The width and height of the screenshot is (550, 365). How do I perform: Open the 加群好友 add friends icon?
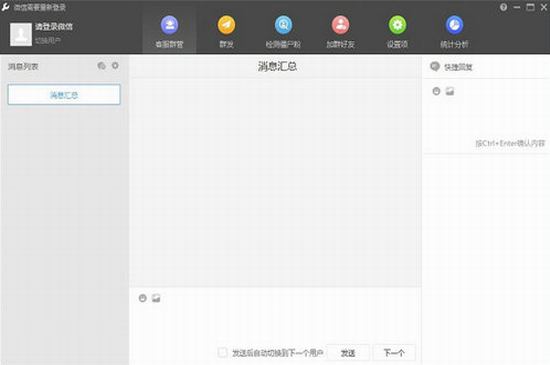[x=340, y=25]
